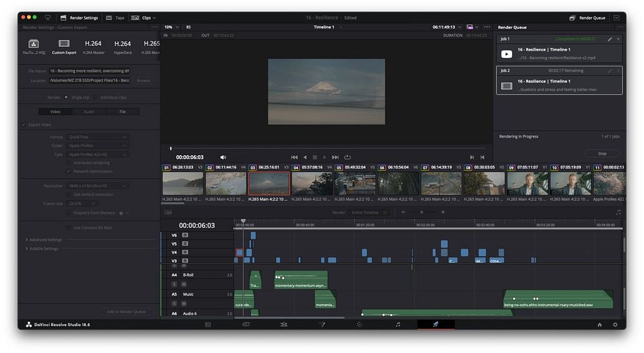Go to project manager home icon
The width and height of the screenshot is (644, 353).
tap(600, 325)
